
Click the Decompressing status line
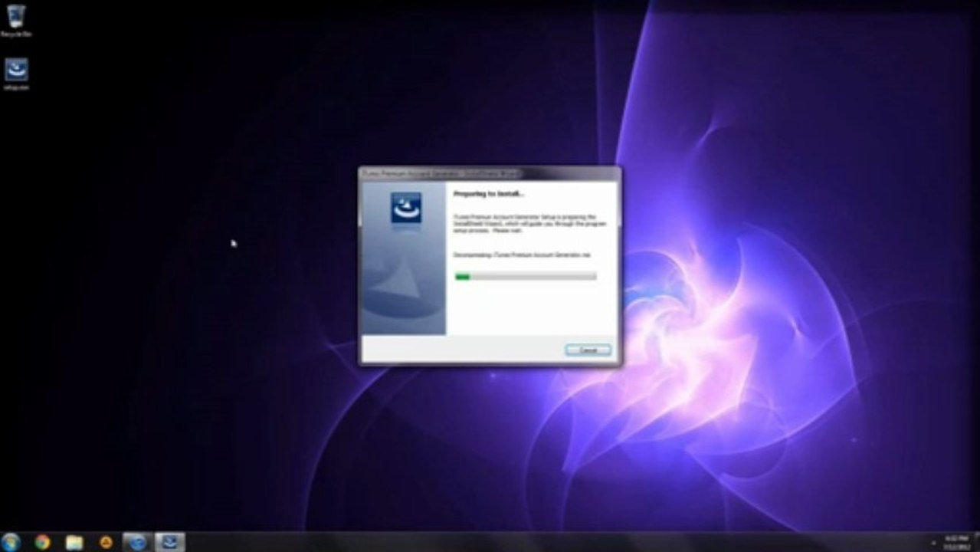coord(522,254)
